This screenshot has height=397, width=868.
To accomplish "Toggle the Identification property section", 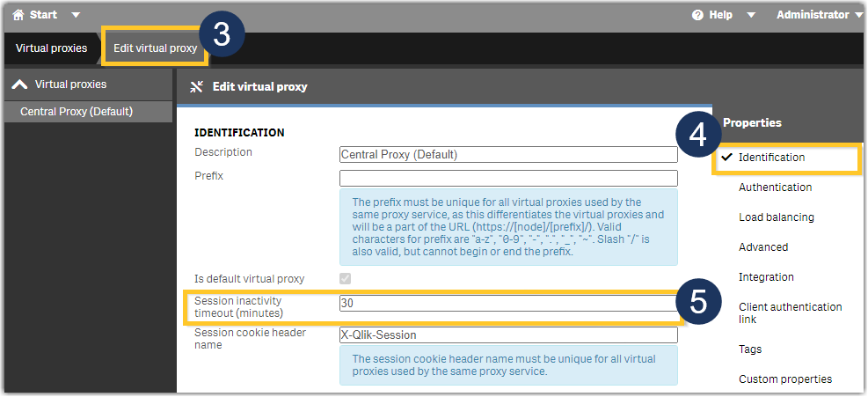I will 771,158.
